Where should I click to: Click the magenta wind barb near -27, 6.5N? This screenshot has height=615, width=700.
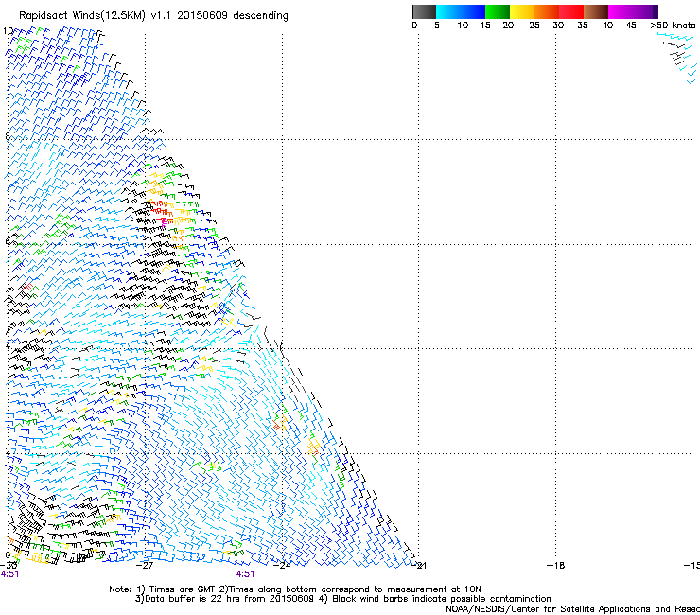[x=164, y=221]
